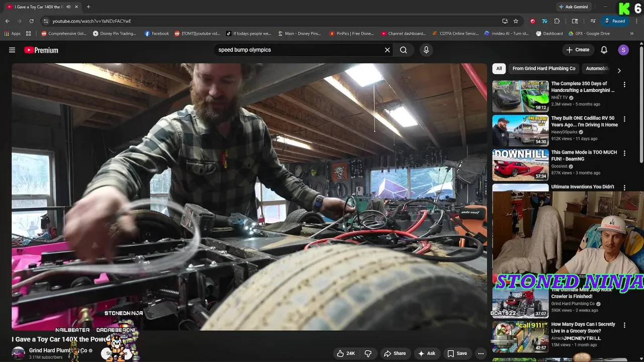644x362 pixels.
Task: Reload the page
Action: (x=31, y=21)
